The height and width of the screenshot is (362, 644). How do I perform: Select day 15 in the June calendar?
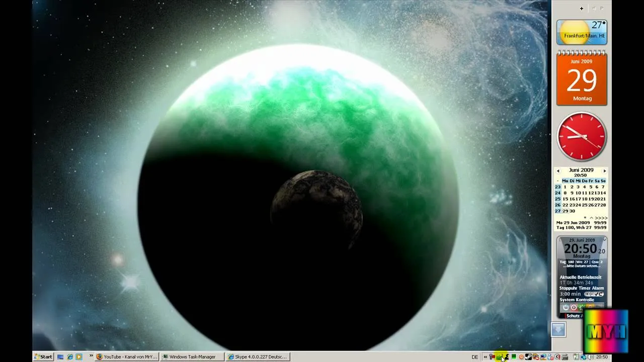(565, 199)
